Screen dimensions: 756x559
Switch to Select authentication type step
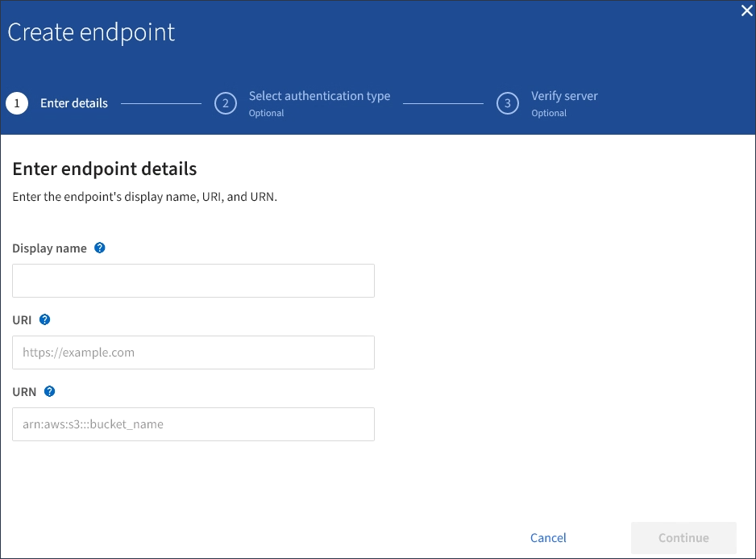pos(319,96)
